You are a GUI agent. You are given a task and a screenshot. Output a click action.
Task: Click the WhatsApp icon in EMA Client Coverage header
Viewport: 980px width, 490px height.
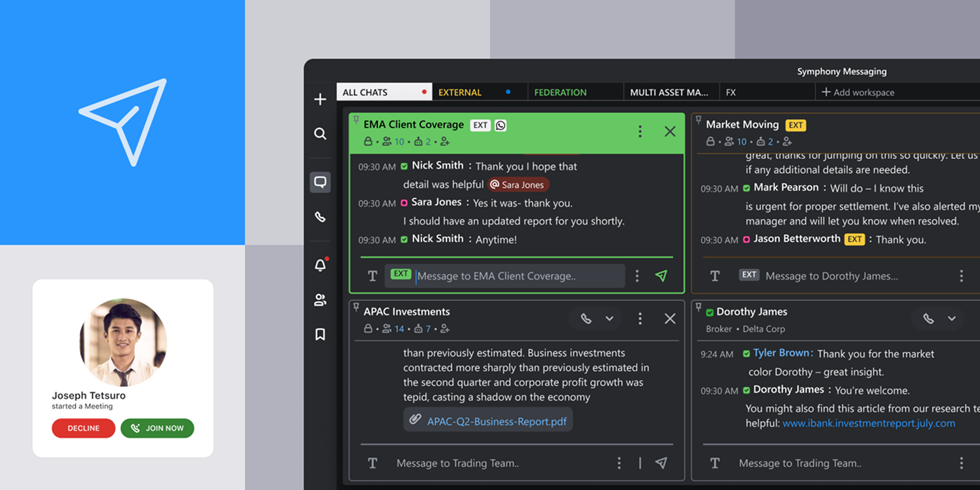click(x=499, y=124)
